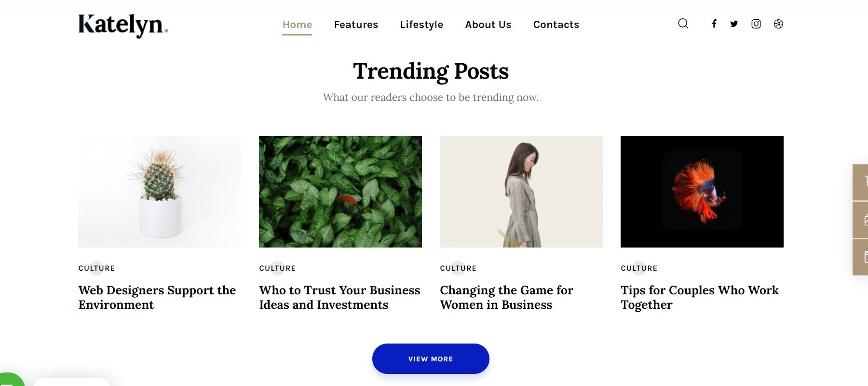Select the Home menu item
868x386 pixels.
click(x=297, y=25)
